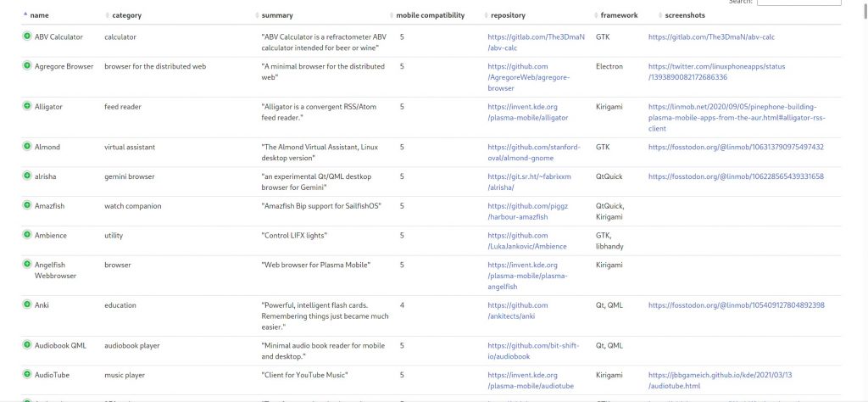Click green plus icon beside Amazfish

coord(26,206)
